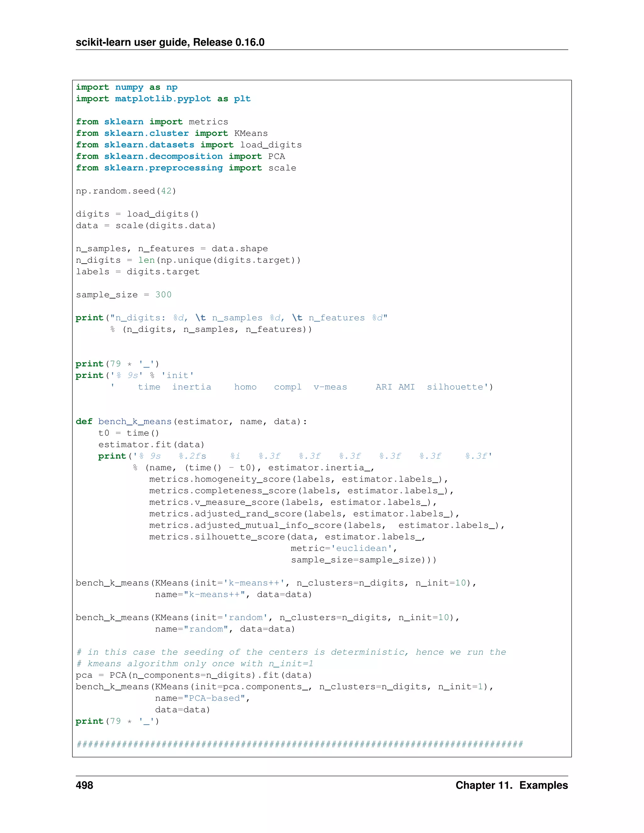Screen dimensions: 644x833
Task: Click the 'metrics.completeness_score' line
Action: pos(301,490)
